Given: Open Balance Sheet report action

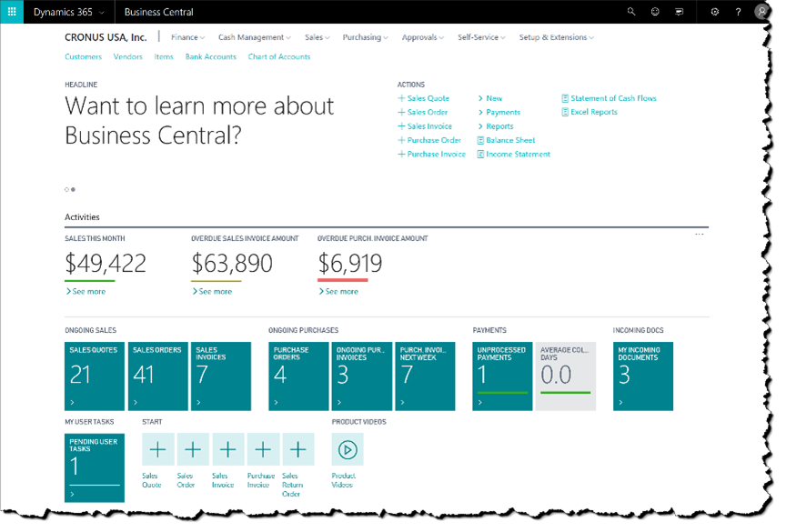Looking at the screenshot, I should (x=506, y=140).
